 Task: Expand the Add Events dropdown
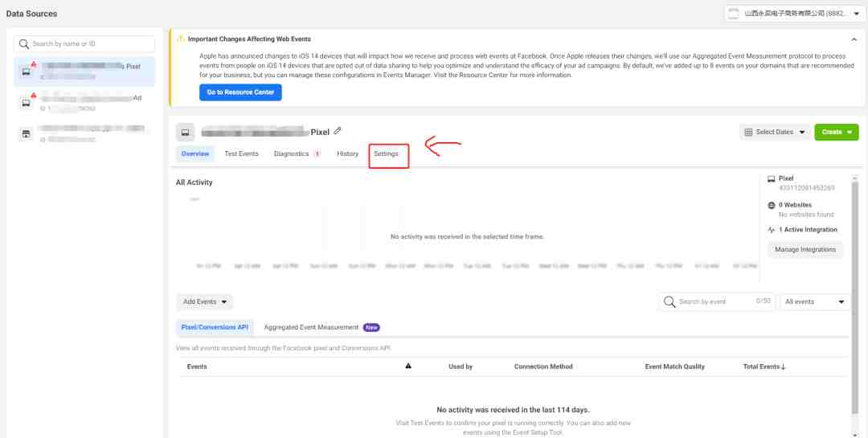(205, 302)
